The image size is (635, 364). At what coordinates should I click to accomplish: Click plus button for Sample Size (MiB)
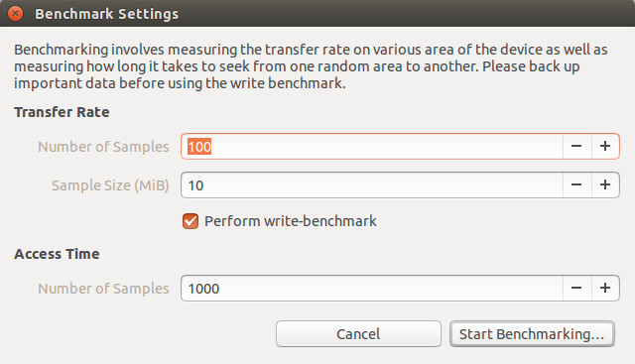605,185
